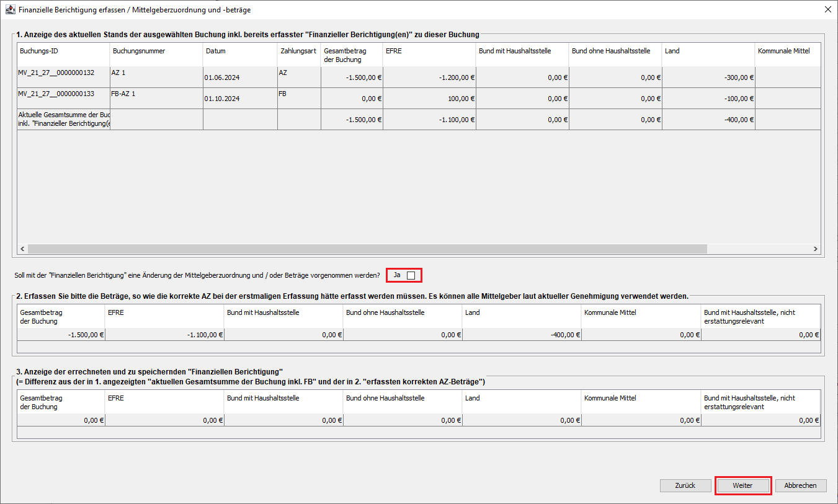Click the horizontal scrollbar thumb in section 1
The height and width of the screenshot is (504, 838).
click(366, 249)
